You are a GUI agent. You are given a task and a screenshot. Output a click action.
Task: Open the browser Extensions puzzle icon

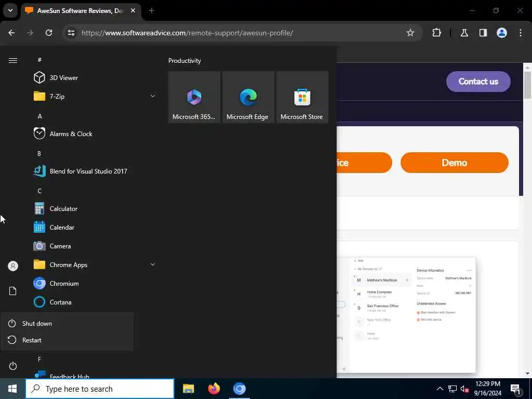pyautogui.click(x=436, y=33)
